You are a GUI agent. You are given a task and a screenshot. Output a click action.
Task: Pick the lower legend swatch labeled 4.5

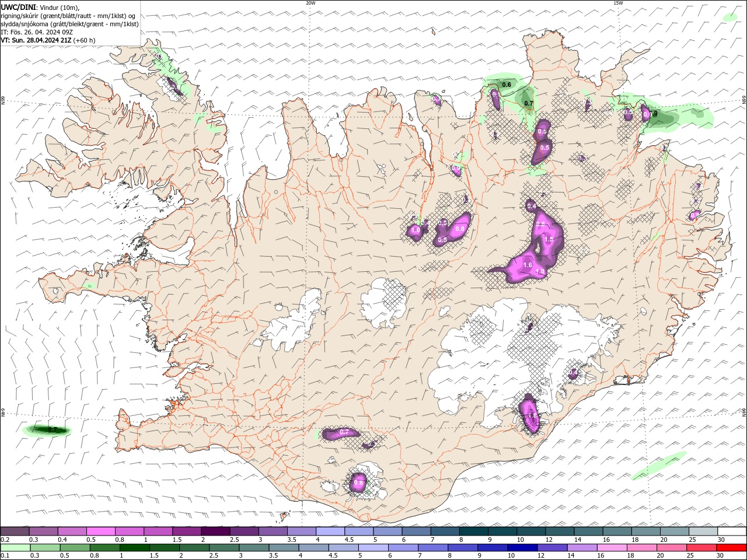coord(343,548)
